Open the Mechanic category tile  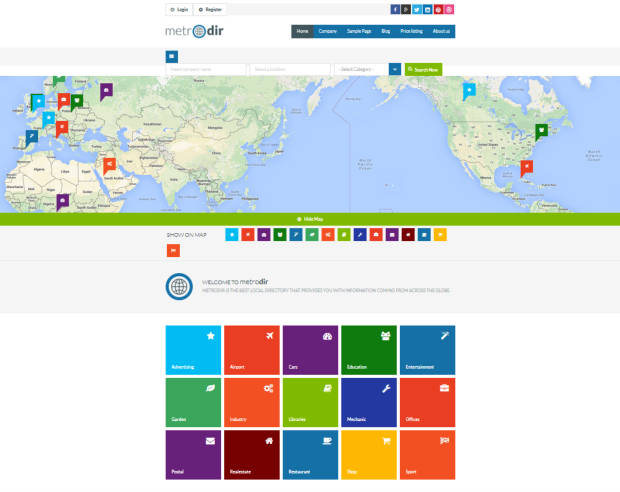369,402
